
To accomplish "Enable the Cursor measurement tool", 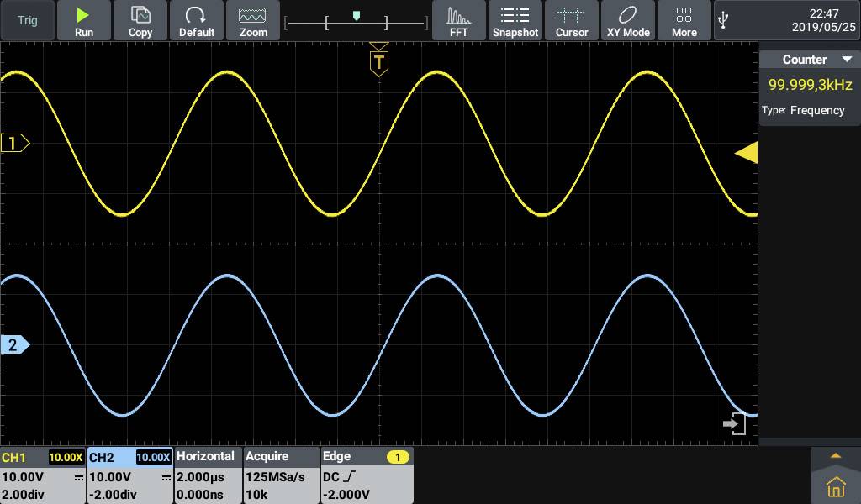I will pyautogui.click(x=572, y=21).
